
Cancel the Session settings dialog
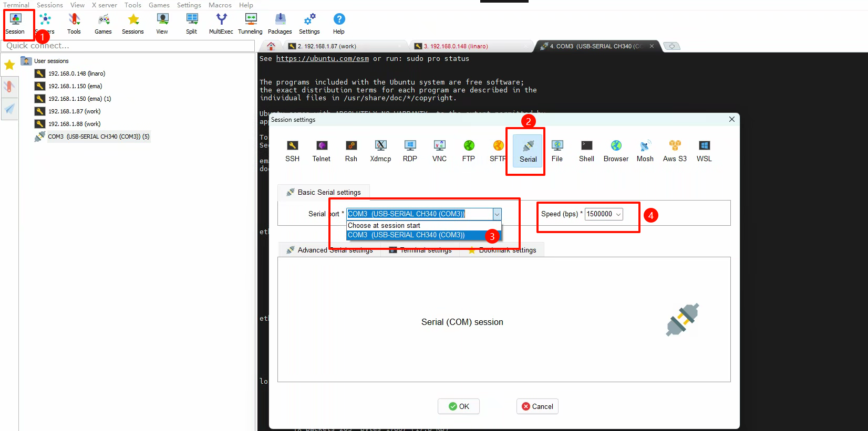point(538,406)
